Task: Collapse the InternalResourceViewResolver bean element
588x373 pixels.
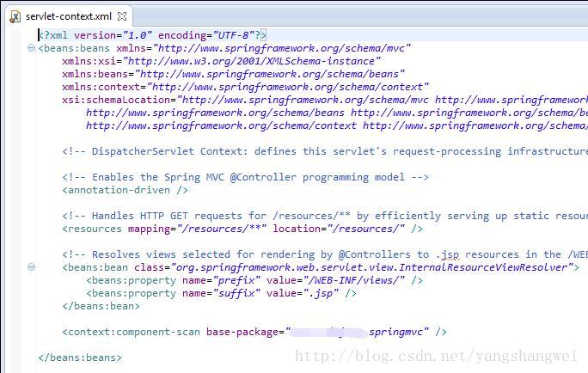Action: 31,267
